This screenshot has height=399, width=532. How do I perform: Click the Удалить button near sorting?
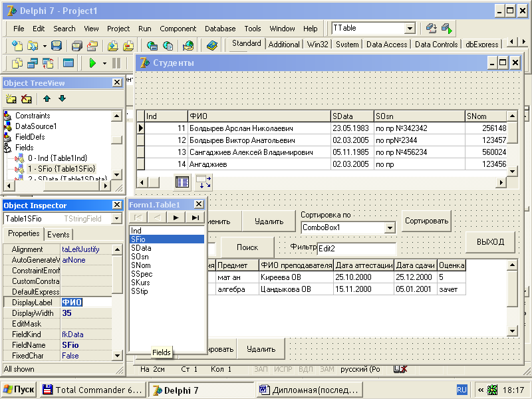click(269, 221)
